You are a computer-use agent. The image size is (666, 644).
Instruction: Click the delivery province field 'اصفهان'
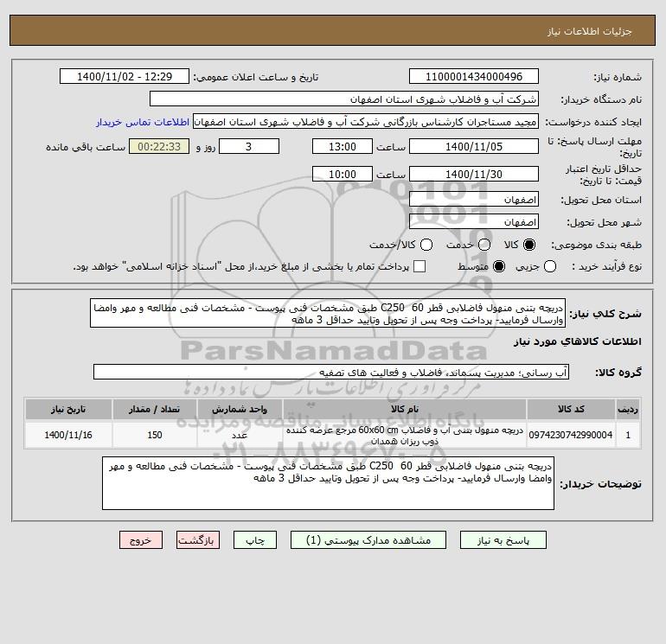pyautogui.click(x=474, y=199)
